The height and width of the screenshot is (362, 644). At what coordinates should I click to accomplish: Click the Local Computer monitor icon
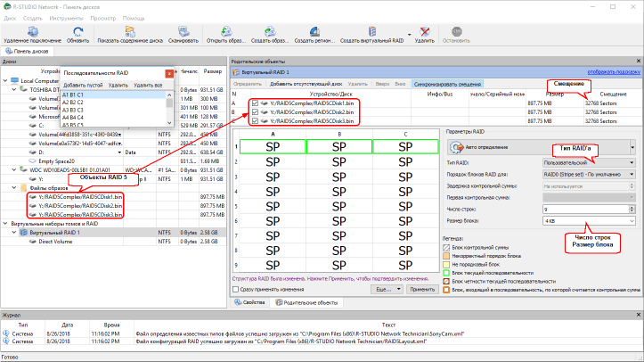coord(15,80)
